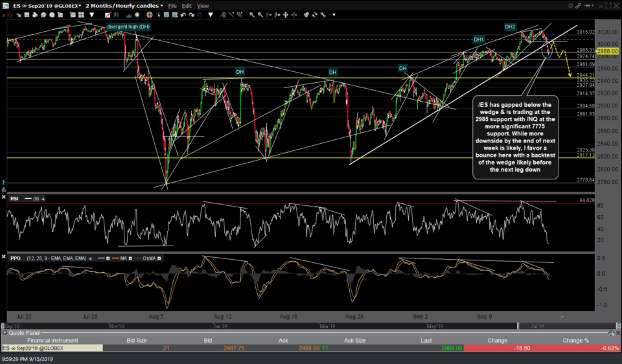Click the layers stack icon in title bar
Image resolution: width=622 pixels, height=364 pixels.
[571, 6]
